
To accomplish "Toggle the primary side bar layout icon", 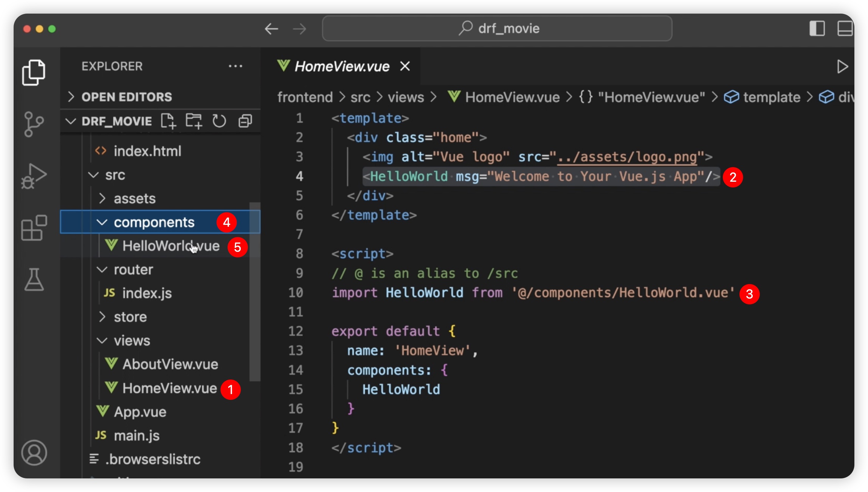I will [817, 29].
